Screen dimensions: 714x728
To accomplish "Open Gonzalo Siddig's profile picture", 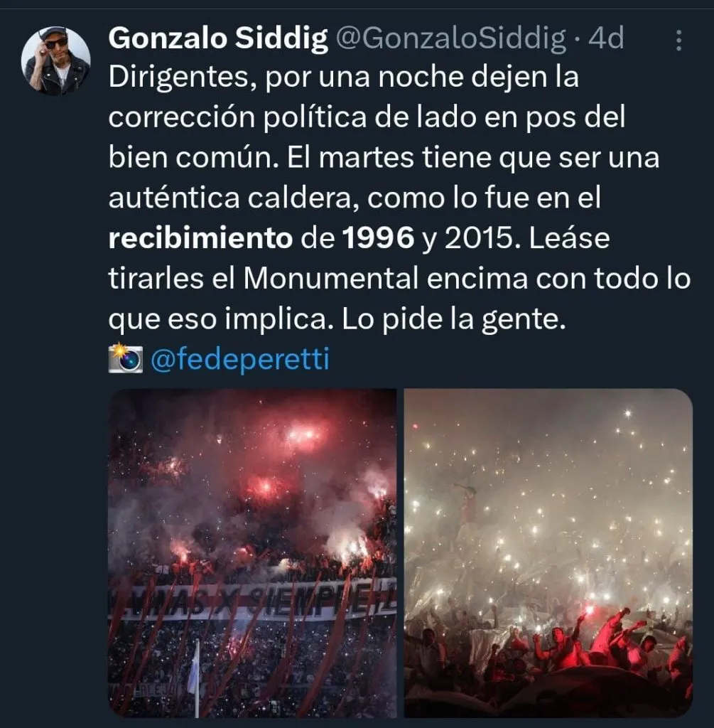I will tap(56, 61).
